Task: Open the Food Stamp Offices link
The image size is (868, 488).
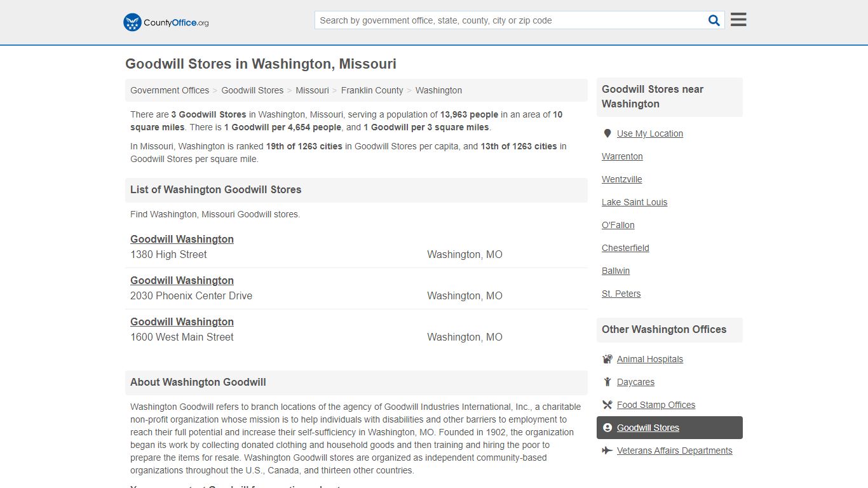Action: (656, 405)
